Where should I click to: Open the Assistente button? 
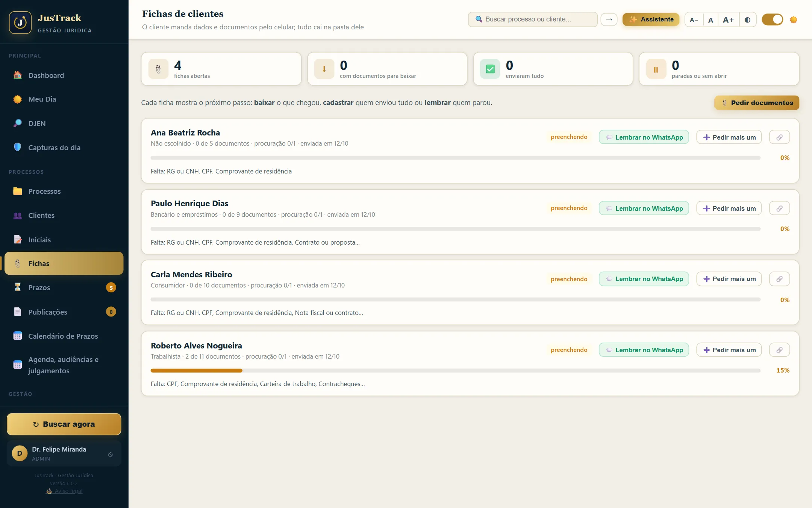651,20
